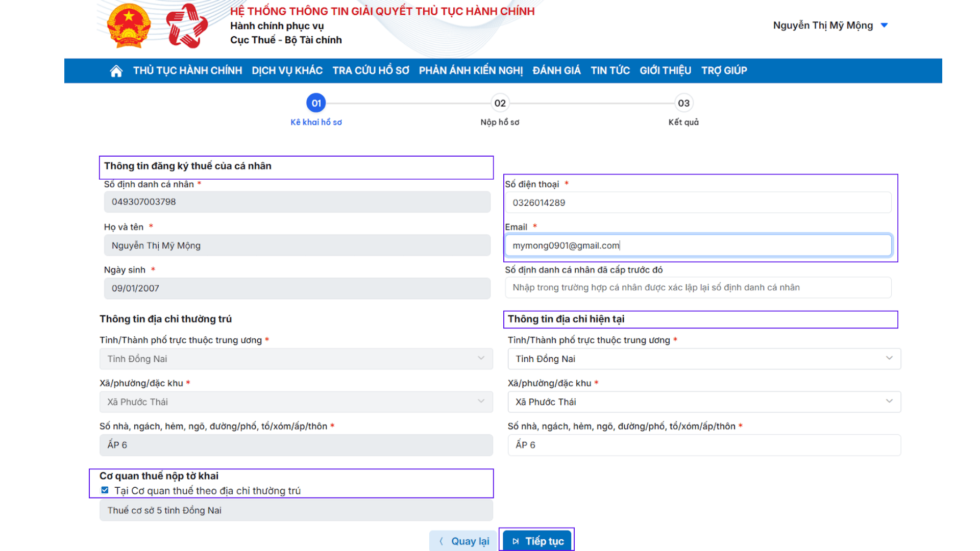Viewport: 980px width, 551px height.
Task: Open TRA CỨU HỒ SƠ menu
Action: coord(371,71)
